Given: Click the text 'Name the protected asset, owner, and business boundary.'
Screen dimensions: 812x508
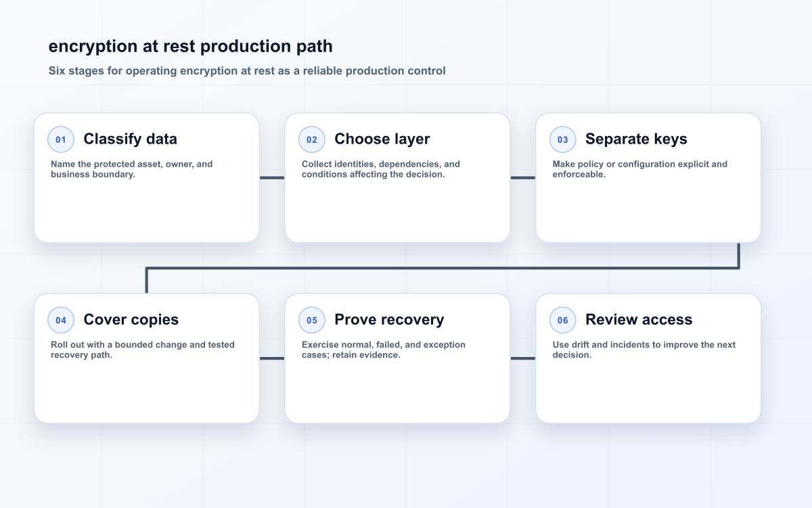Looking at the screenshot, I should tap(132, 169).
